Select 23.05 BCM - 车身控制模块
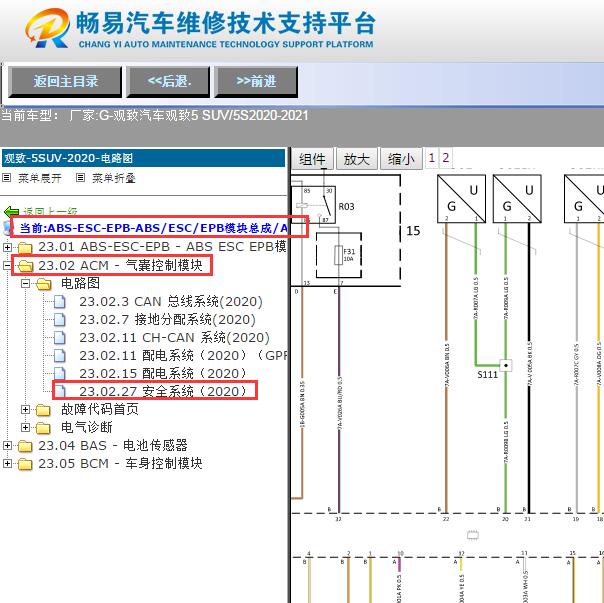This screenshot has width=604, height=603. coord(120,463)
